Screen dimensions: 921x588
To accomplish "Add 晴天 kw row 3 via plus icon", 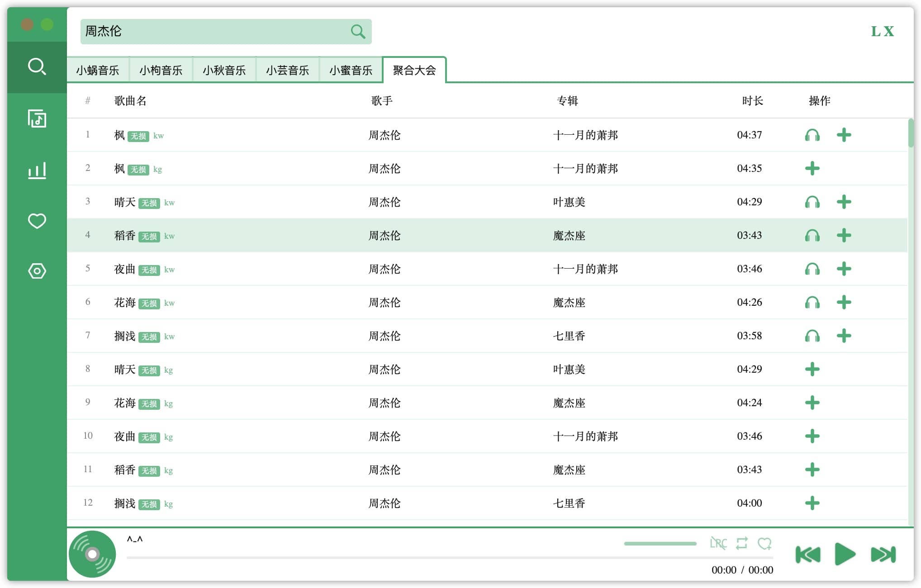I will (844, 202).
